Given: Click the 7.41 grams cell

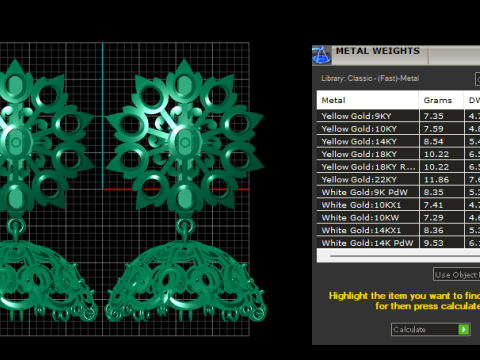Looking at the screenshot, I should point(441,205).
